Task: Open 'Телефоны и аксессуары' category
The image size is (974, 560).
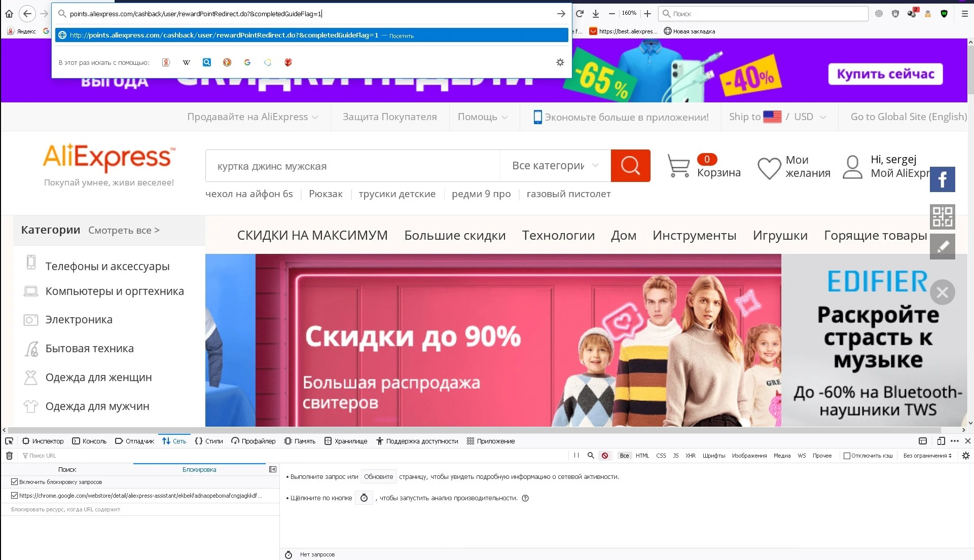Action: pyautogui.click(x=107, y=266)
